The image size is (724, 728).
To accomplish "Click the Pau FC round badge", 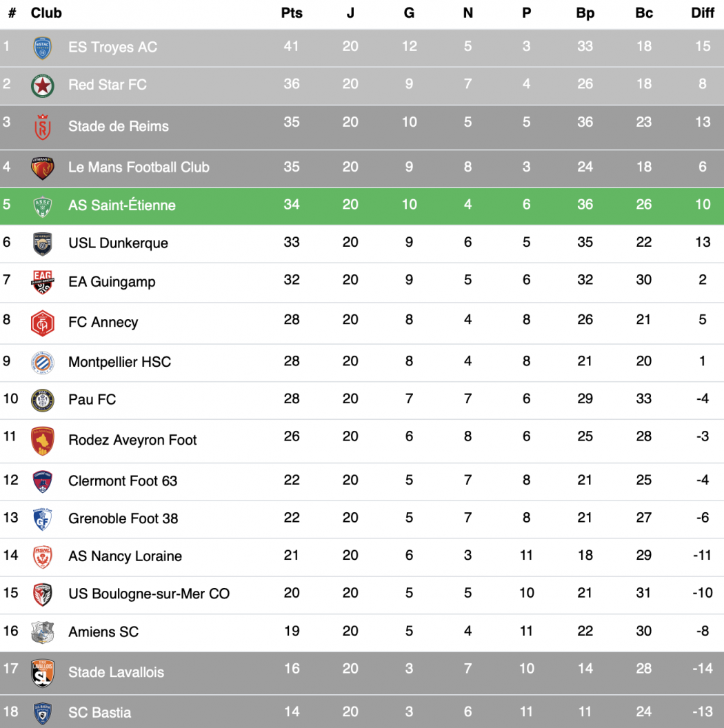I will [43, 401].
